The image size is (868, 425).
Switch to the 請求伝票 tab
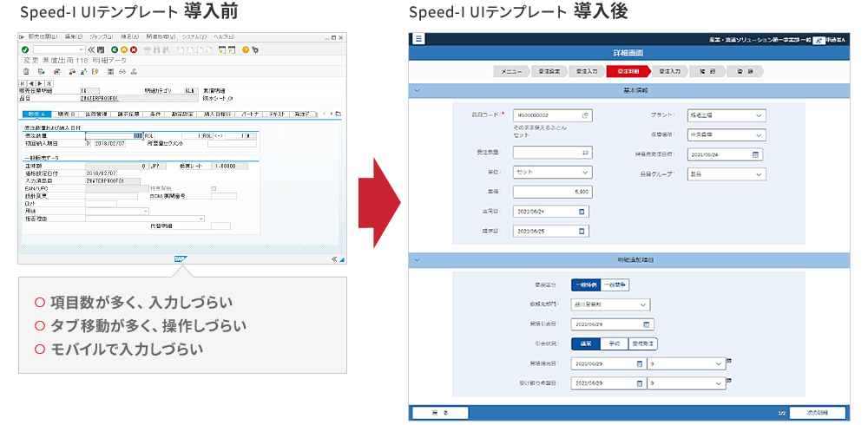click(x=127, y=114)
